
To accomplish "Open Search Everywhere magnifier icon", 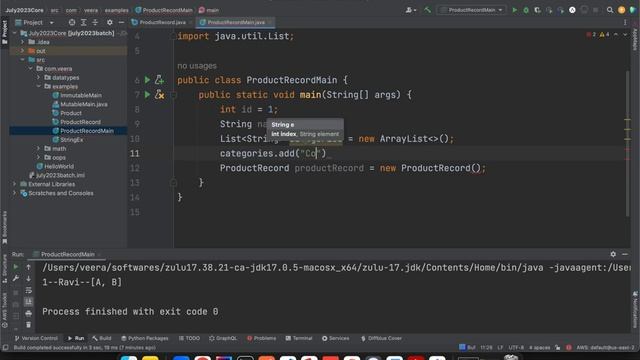I will (x=610, y=10).
